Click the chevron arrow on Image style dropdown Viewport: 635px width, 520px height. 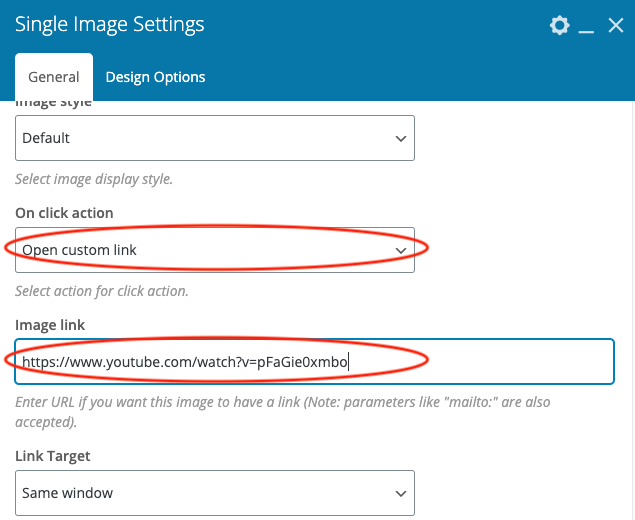[400, 138]
